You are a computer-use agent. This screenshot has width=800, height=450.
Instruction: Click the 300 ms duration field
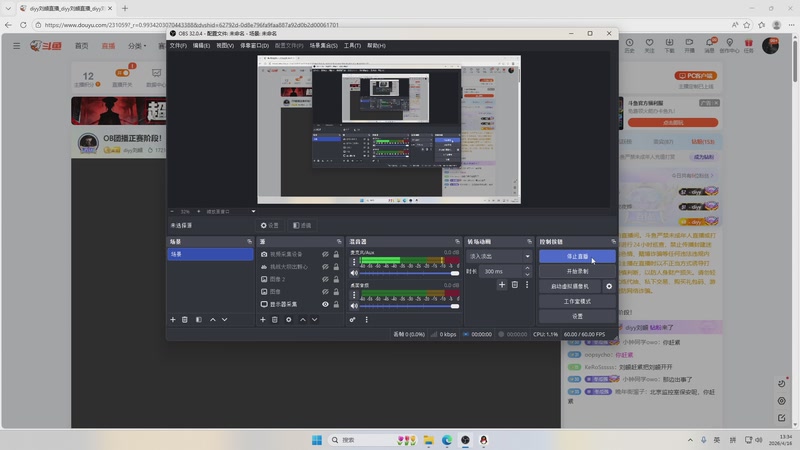coord(500,271)
